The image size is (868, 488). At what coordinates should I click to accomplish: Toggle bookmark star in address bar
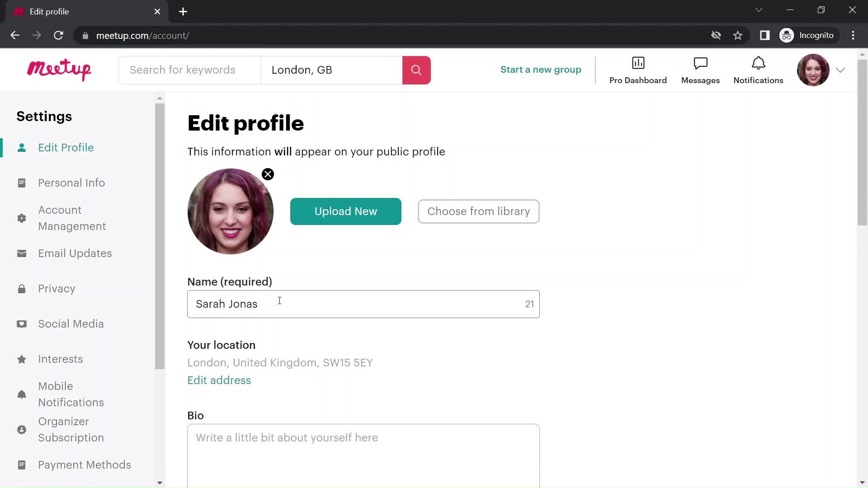pyautogui.click(x=738, y=36)
